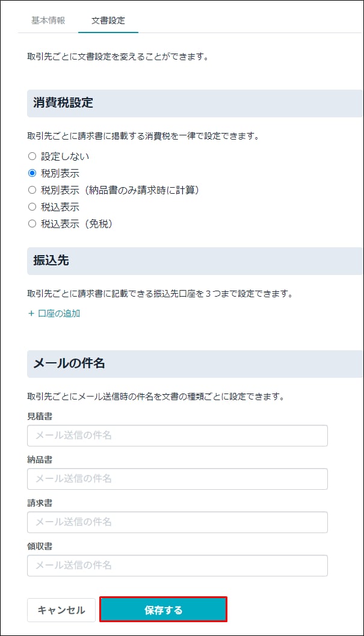The width and height of the screenshot is (364, 636).
Task: Click the 領収書 mail subject input
Action: (x=177, y=566)
